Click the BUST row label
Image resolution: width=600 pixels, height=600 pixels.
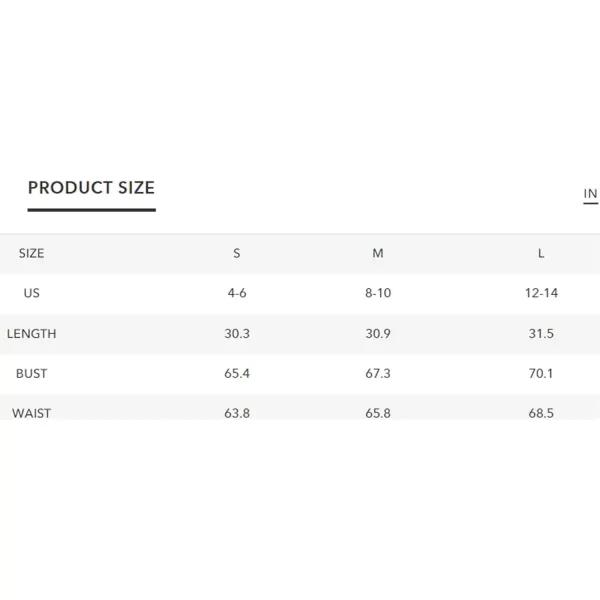click(x=31, y=373)
